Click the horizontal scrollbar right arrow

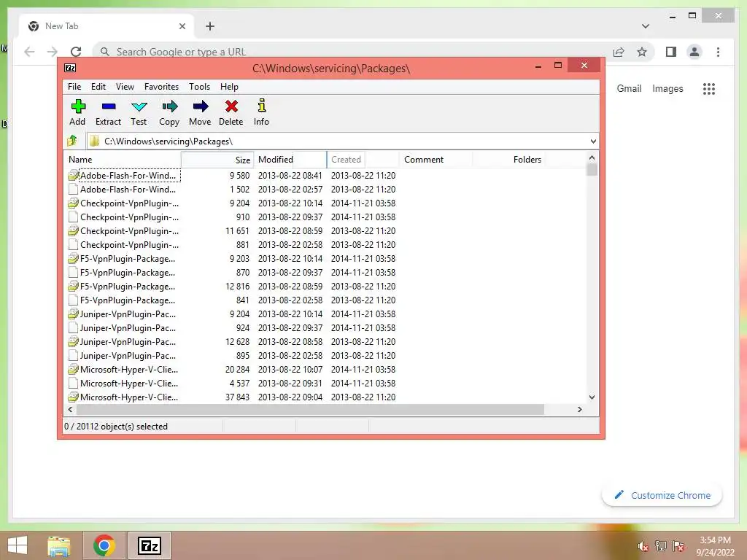[x=579, y=409]
